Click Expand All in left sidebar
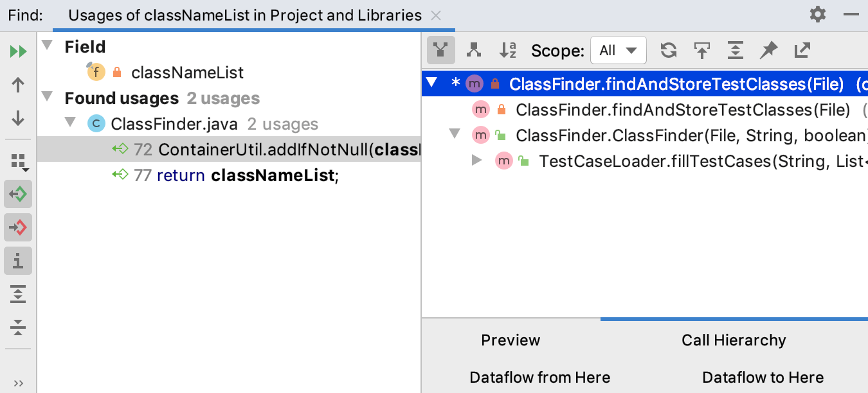 [18, 294]
